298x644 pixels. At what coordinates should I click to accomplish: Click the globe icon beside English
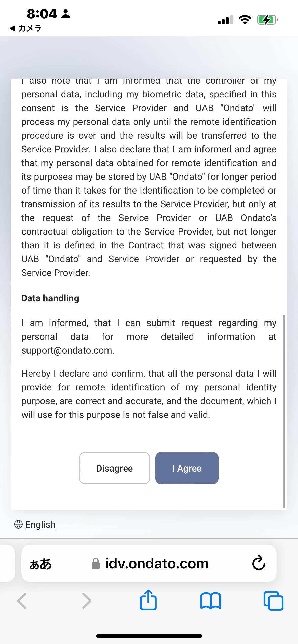(x=18, y=524)
